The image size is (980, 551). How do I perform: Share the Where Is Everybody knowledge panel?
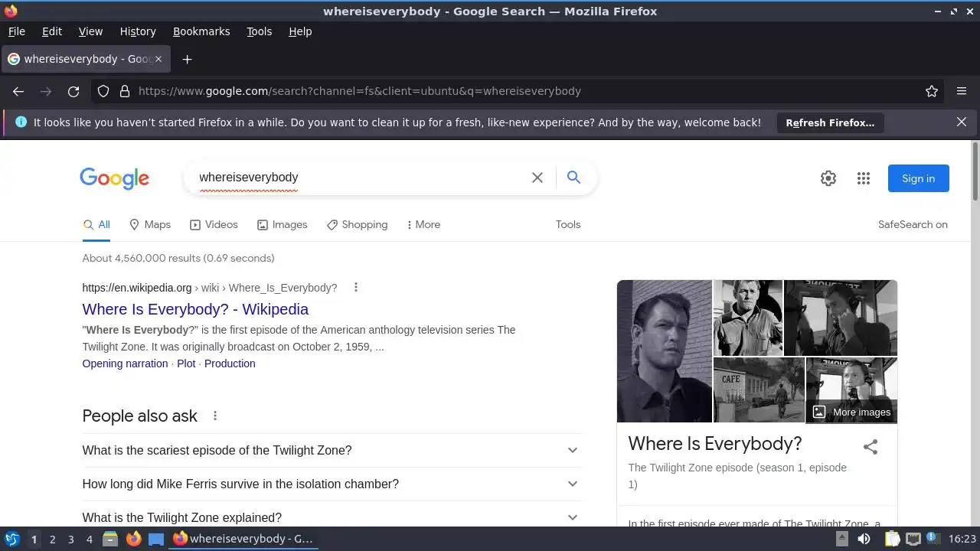click(x=871, y=447)
